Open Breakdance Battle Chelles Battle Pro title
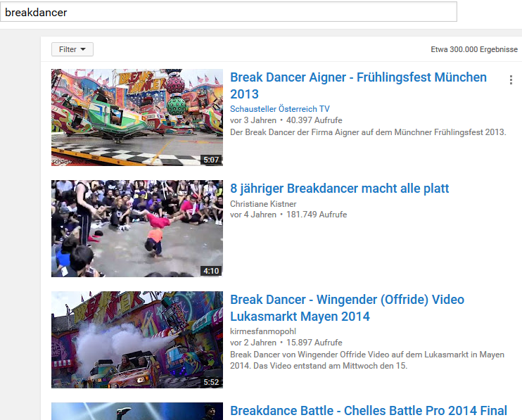This screenshot has width=522, height=420. click(x=368, y=411)
